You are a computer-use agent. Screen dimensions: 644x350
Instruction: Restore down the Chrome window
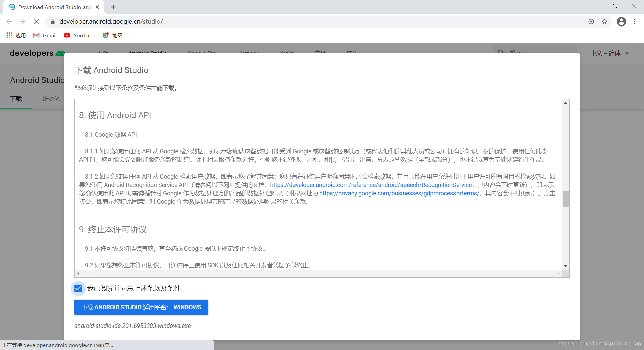tap(615, 6)
